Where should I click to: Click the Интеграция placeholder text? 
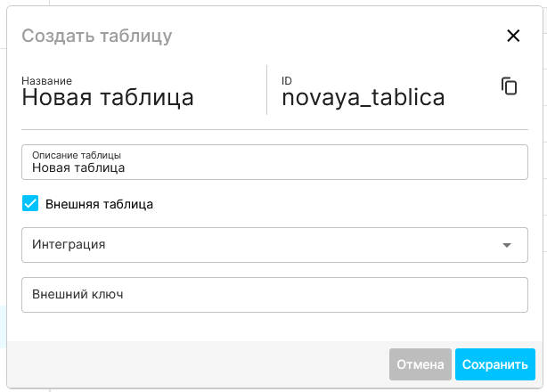(69, 244)
